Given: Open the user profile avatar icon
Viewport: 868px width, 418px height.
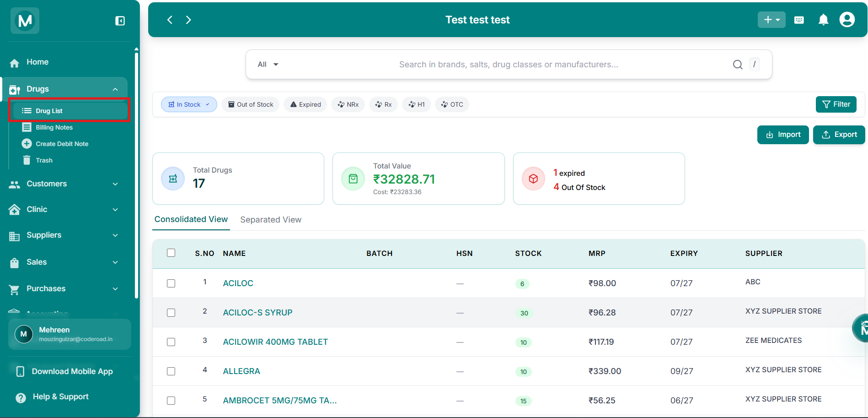Looking at the screenshot, I should tap(847, 20).
